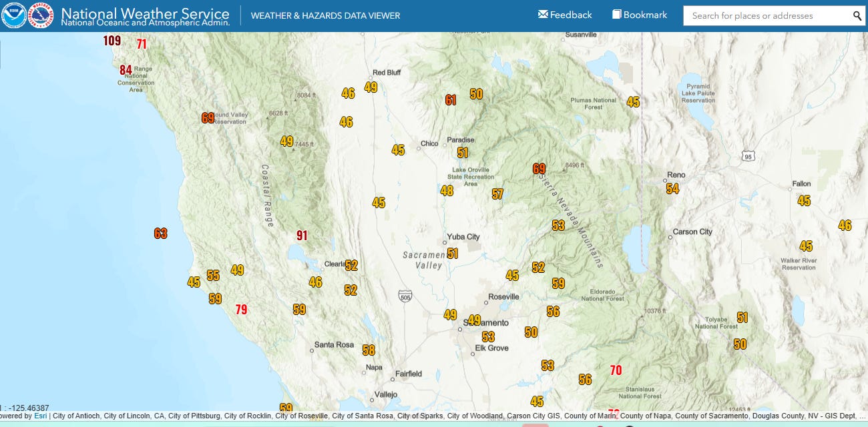This screenshot has width=868, height=427.
Task: Select the orange 61 temperature reading
Action: click(x=451, y=100)
